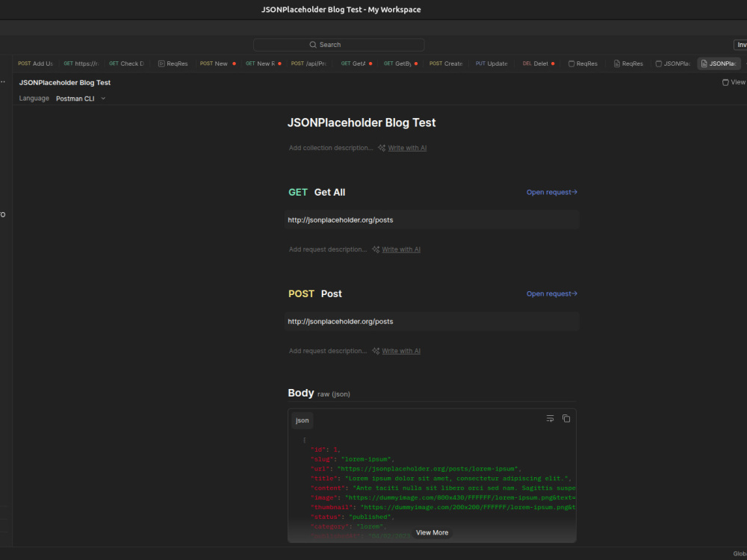The width and height of the screenshot is (747, 560).
Task: Add request description for Get All
Action: (x=328, y=249)
